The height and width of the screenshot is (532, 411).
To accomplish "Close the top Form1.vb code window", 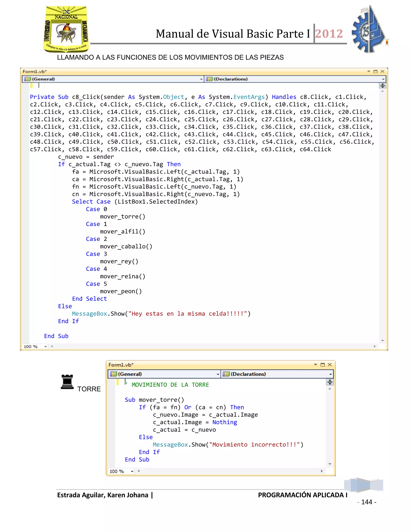I will [383, 71].
